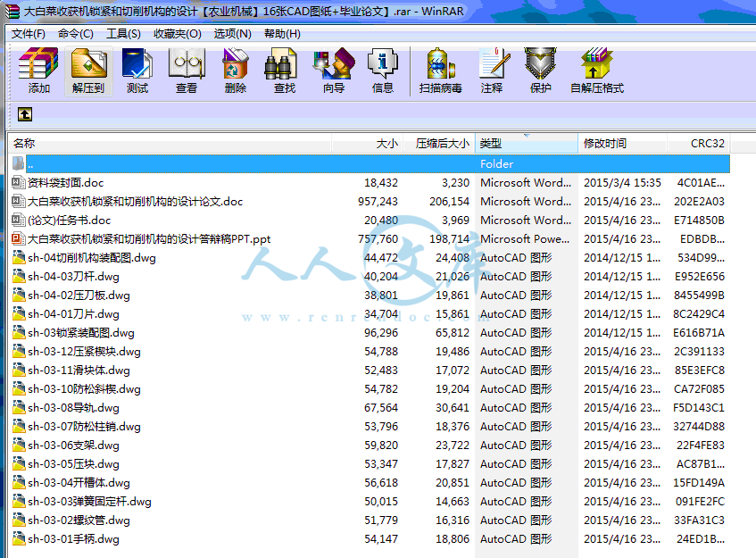
Task: Open the 工具(S) menu
Action: (x=123, y=34)
